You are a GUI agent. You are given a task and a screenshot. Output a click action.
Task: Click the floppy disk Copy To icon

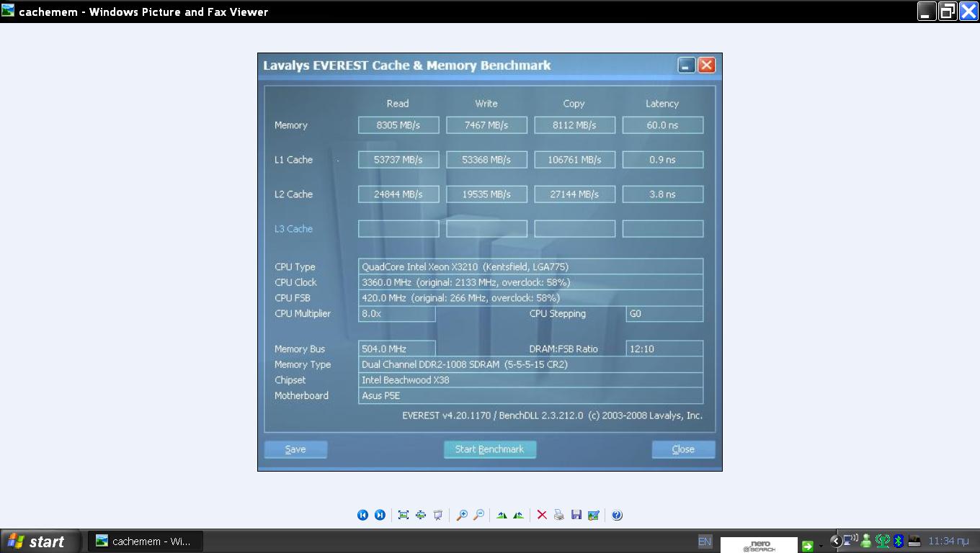pos(576,515)
